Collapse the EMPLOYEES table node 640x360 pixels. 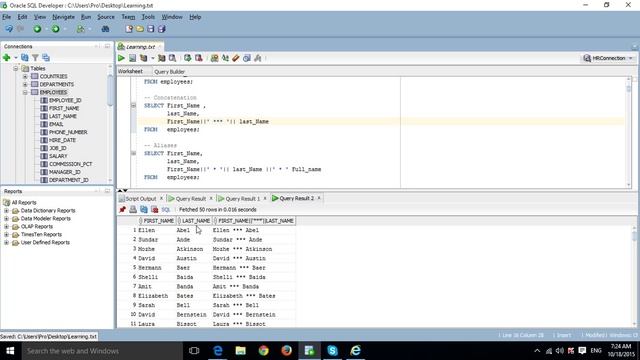click(x=25, y=92)
